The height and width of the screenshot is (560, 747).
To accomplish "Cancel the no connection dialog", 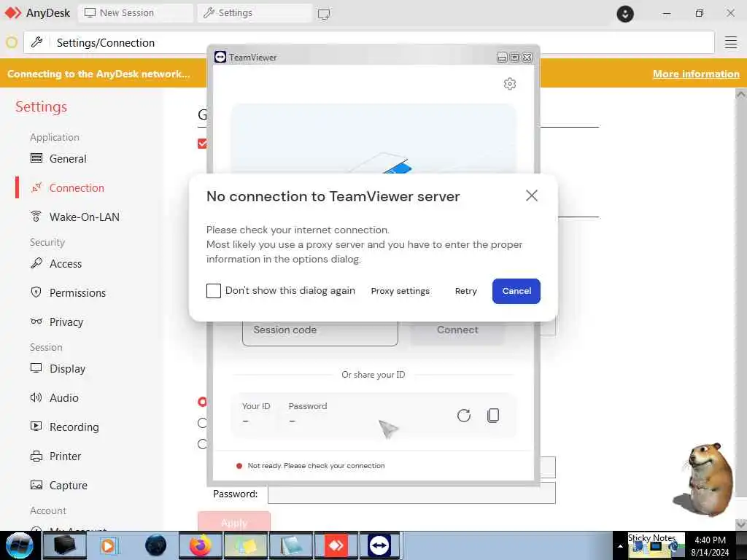I will tap(516, 291).
